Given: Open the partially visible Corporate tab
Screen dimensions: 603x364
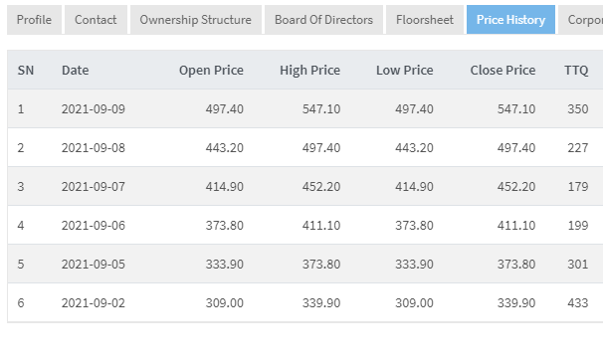Looking at the screenshot, I should (x=581, y=20).
